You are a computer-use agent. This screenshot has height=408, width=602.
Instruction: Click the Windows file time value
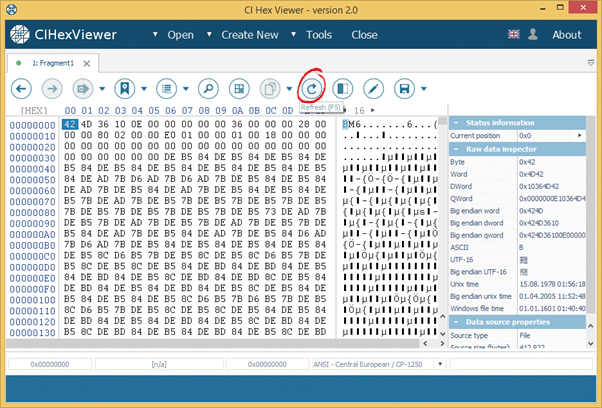(x=552, y=308)
